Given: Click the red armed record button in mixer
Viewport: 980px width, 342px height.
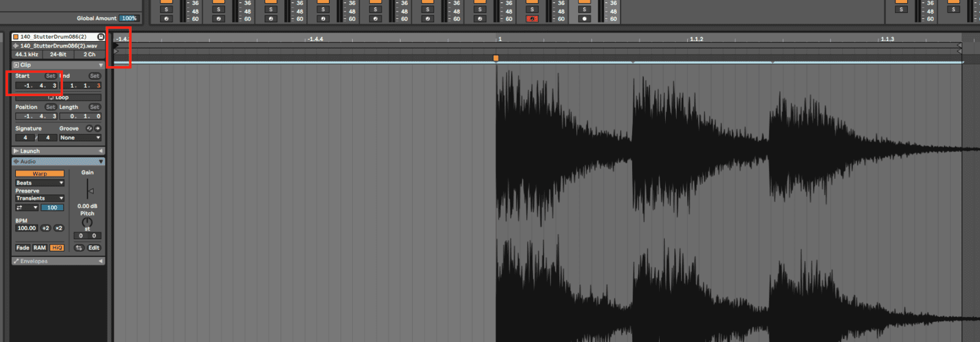Looking at the screenshot, I should 532,19.
